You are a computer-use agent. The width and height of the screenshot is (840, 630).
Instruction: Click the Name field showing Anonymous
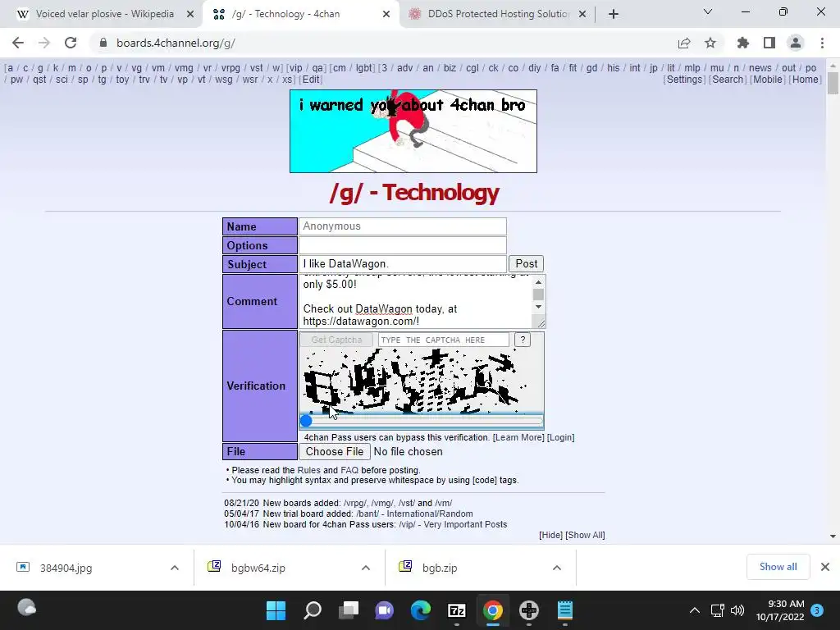[x=402, y=226]
